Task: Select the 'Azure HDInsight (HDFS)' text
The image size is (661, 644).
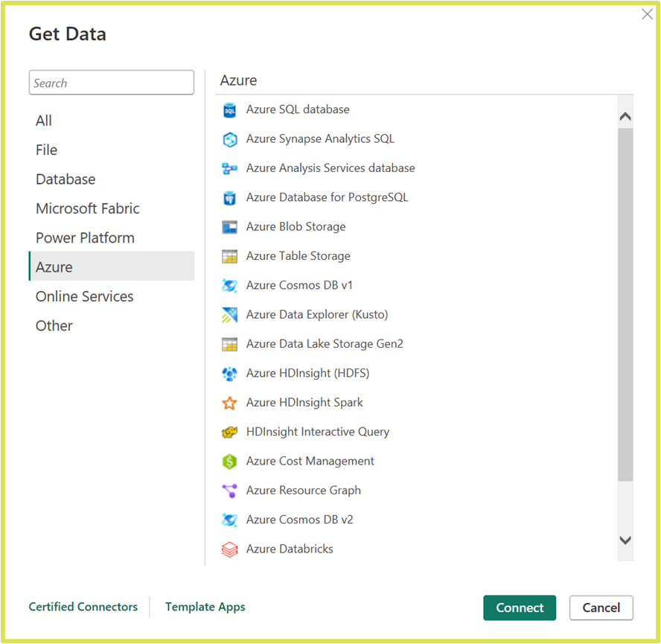Action: [307, 373]
